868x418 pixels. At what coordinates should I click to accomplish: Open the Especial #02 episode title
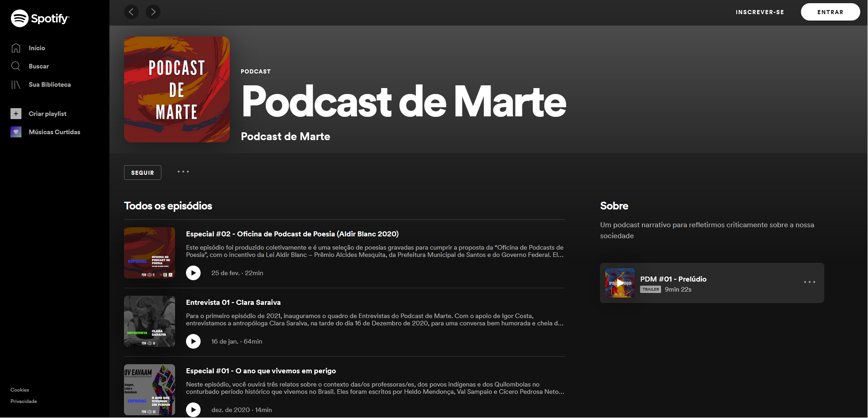point(292,234)
